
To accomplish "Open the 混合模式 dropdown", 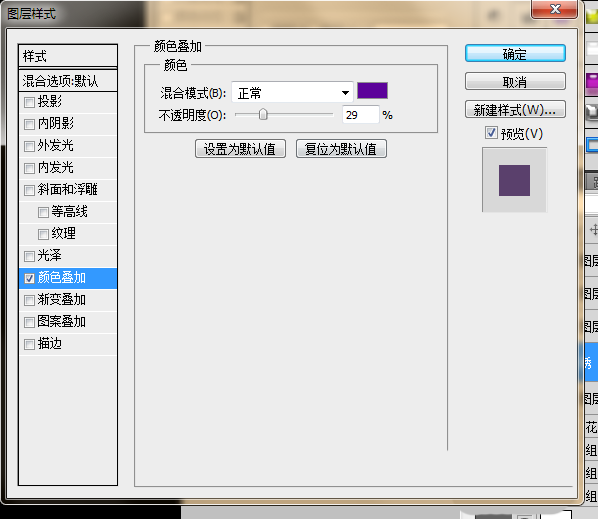I will coord(292,92).
